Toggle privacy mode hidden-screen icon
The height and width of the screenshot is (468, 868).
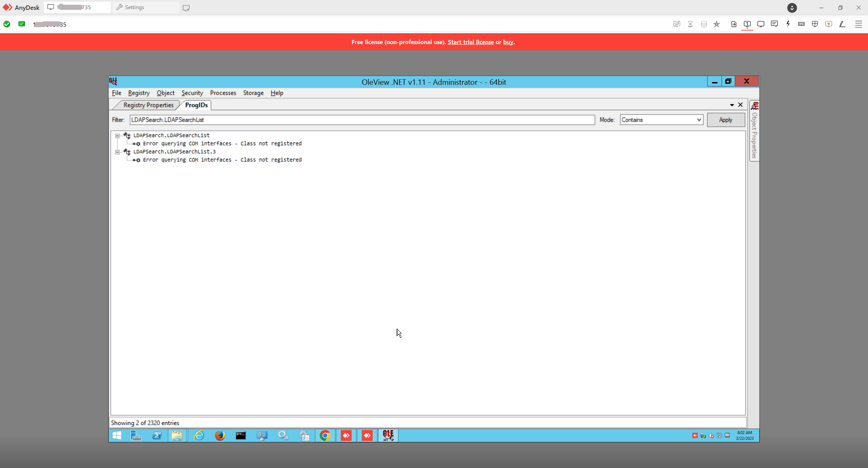point(676,24)
